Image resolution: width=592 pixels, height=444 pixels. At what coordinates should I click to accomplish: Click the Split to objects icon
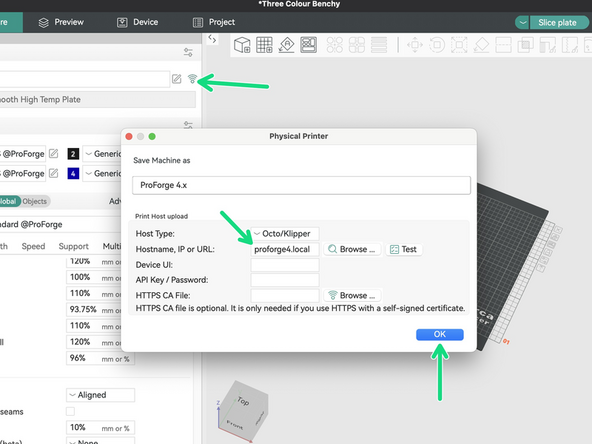335,45
